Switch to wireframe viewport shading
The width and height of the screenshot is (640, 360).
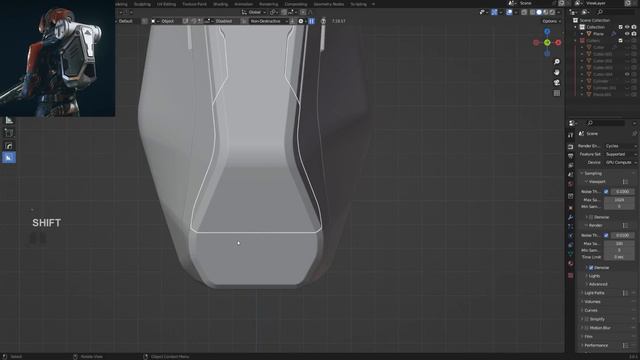tap(533, 12)
